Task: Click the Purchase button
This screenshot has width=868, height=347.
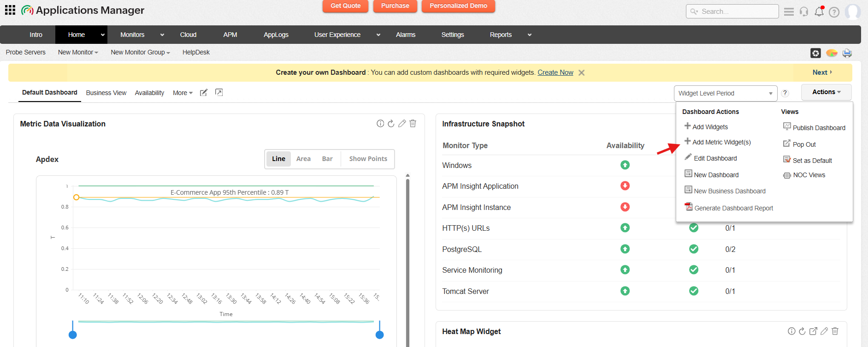Action: pos(395,6)
